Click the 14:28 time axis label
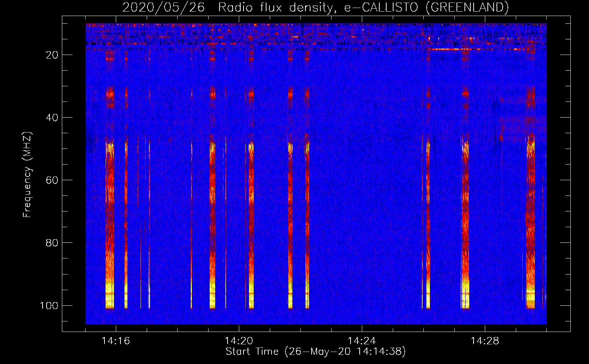The width and height of the screenshot is (589, 364). (x=485, y=341)
